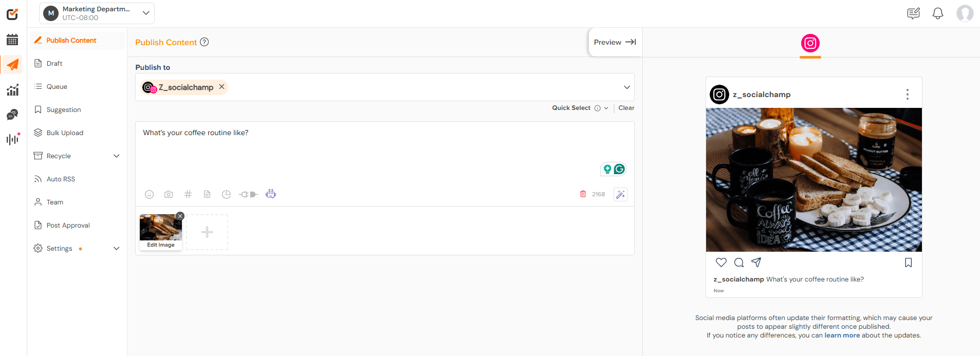980x356 pixels.
Task: Open calendar view in left rail
Action: tap(12, 40)
